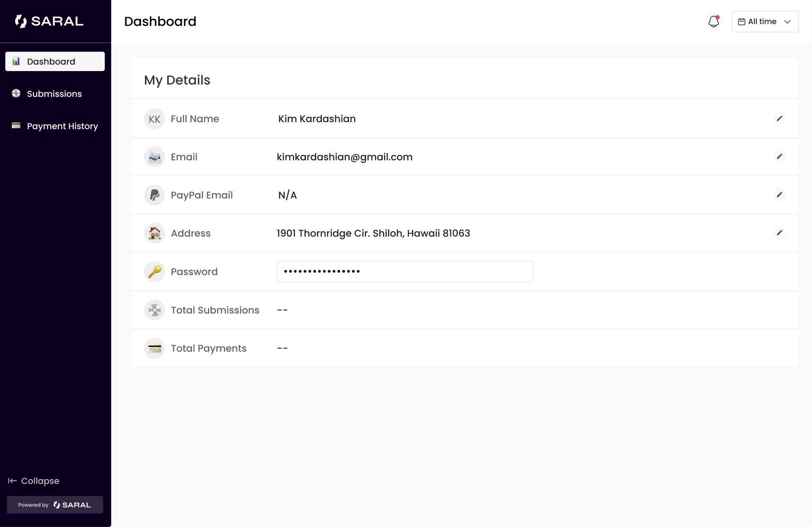Viewport: 812px width, 527px height.
Task: Click the Email envelope icon
Action: [154, 157]
